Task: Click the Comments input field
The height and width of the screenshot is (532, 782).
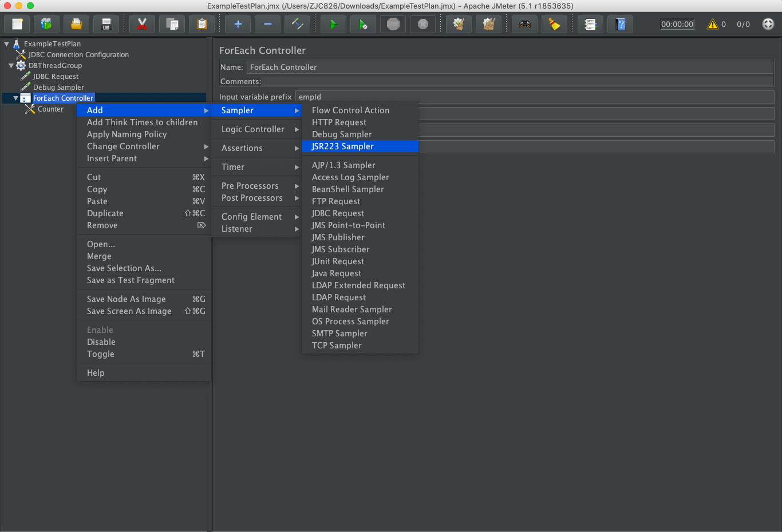Action: coord(518,81)
